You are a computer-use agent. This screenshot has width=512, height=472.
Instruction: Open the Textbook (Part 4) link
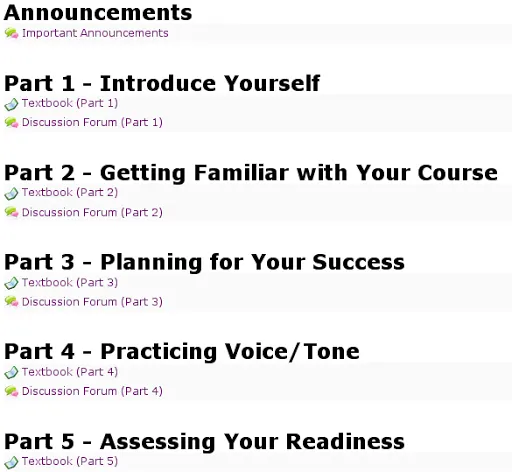click(70, 372)
